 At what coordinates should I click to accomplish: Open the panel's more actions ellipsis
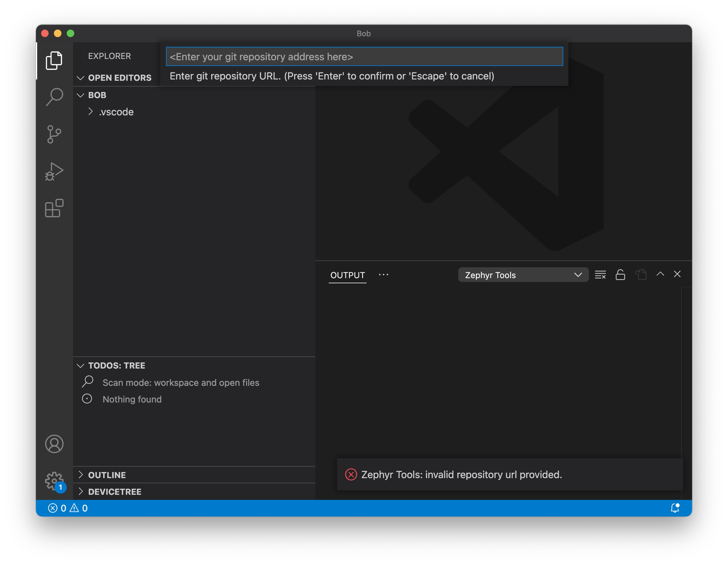(383, 275)
